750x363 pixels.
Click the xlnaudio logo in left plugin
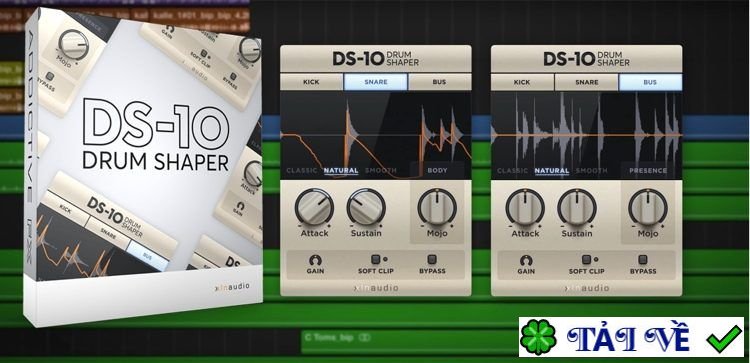click(x=375, y=288)
